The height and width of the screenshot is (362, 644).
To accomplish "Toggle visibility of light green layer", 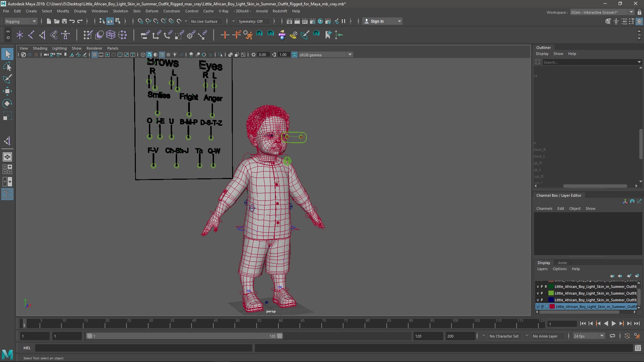I will (538, 293).
